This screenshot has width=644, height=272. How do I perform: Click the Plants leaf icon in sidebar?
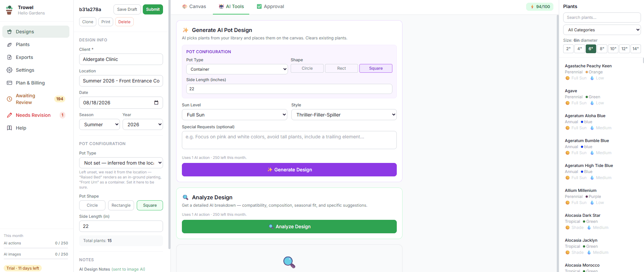(x=9, y=44)
